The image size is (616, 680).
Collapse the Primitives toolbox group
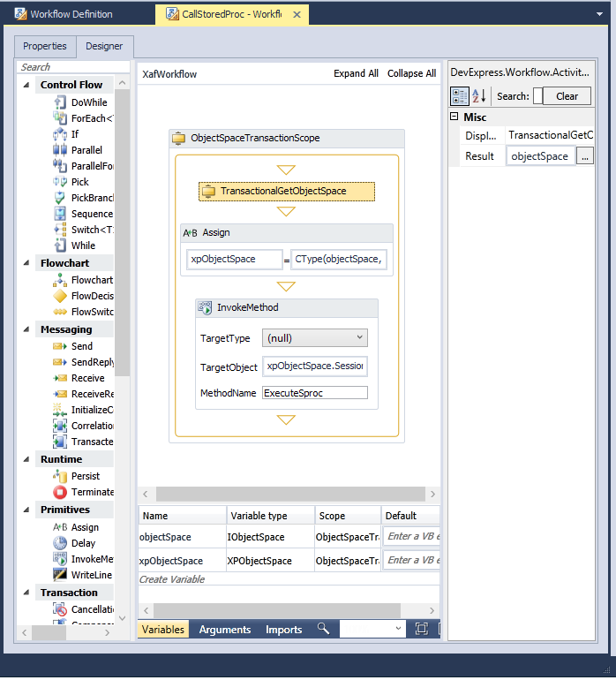point(26,510)
